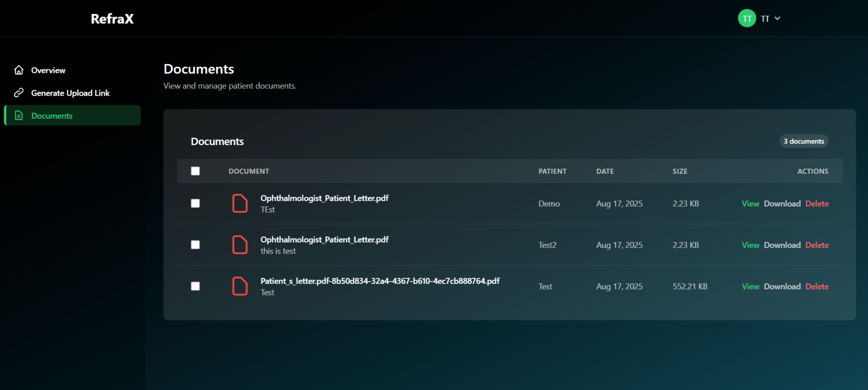Screen dimensions: 868x390
Task: Open the Patient_s_letter.pdf file name
Action: point(380,281)
